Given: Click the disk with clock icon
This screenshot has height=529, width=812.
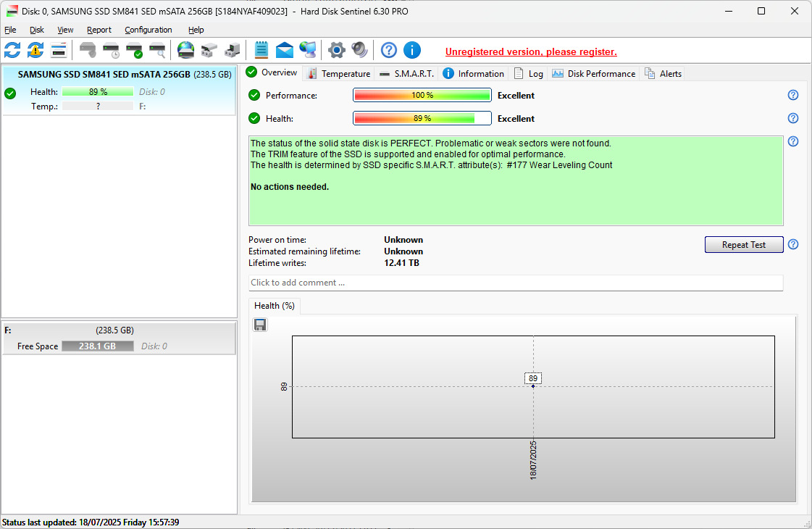Looking at the screenshot, I should click(x=111, y=50).
